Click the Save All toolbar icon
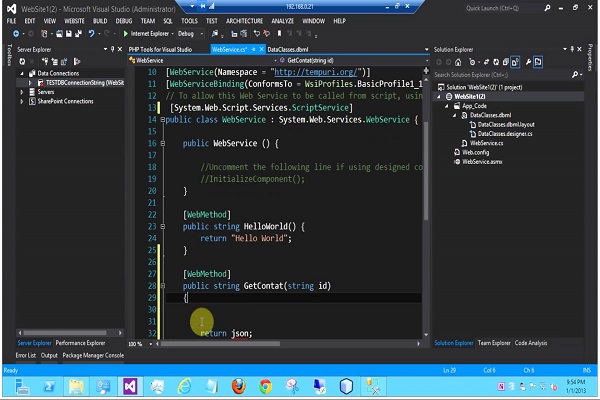Screen dimensions: 600x400 [x=78, y=34]
